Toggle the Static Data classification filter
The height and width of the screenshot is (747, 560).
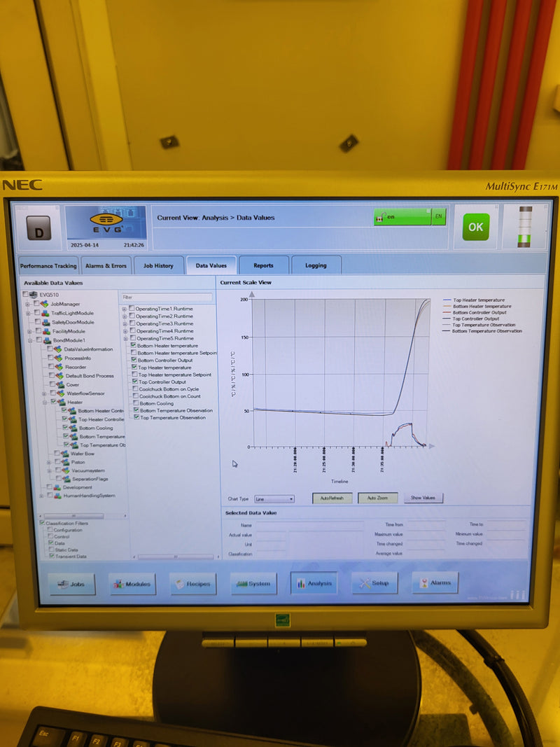[50, 550]
